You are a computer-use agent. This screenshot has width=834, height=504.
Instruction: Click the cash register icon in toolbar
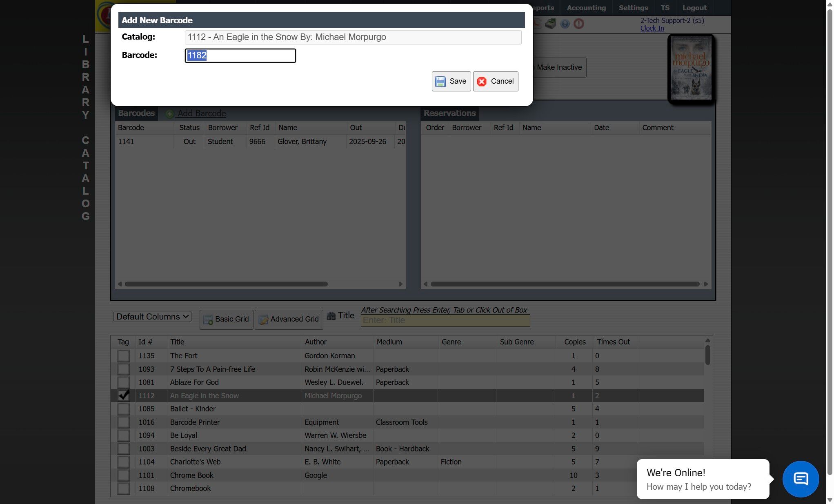[550, 24]
